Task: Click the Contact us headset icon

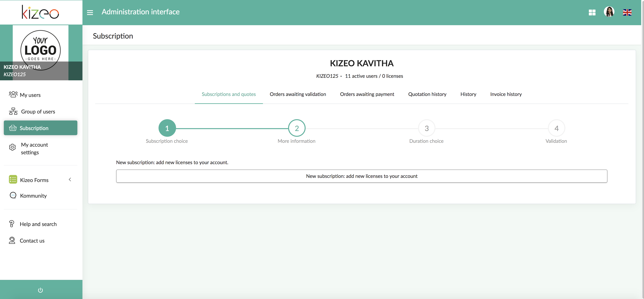Action: (12, 240)
